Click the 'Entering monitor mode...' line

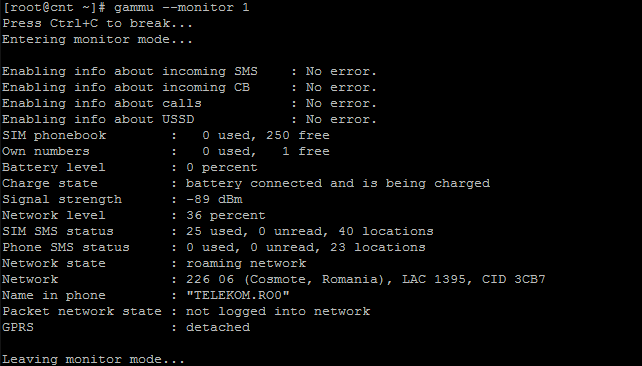coord(97,40)
